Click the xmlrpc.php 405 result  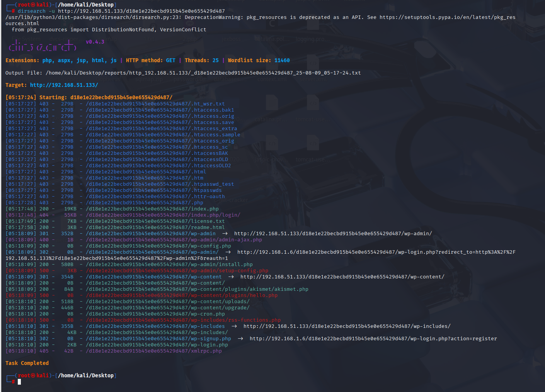click(114, 351)
